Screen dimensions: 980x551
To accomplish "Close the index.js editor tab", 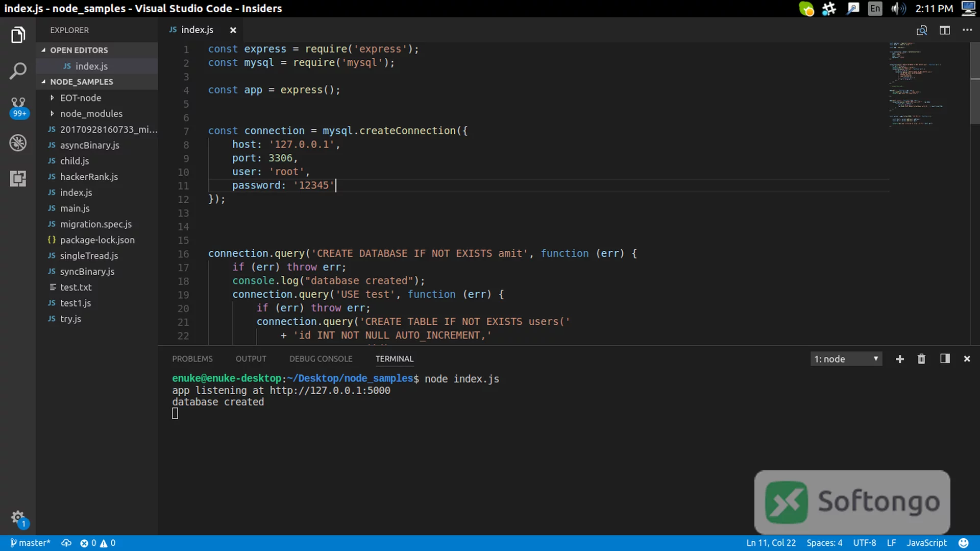I will 233,30.
